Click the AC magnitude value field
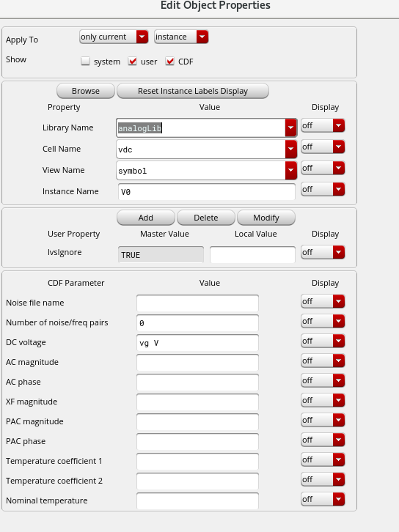The height and width of the screenshot is (532, 399). pos(197,362)
